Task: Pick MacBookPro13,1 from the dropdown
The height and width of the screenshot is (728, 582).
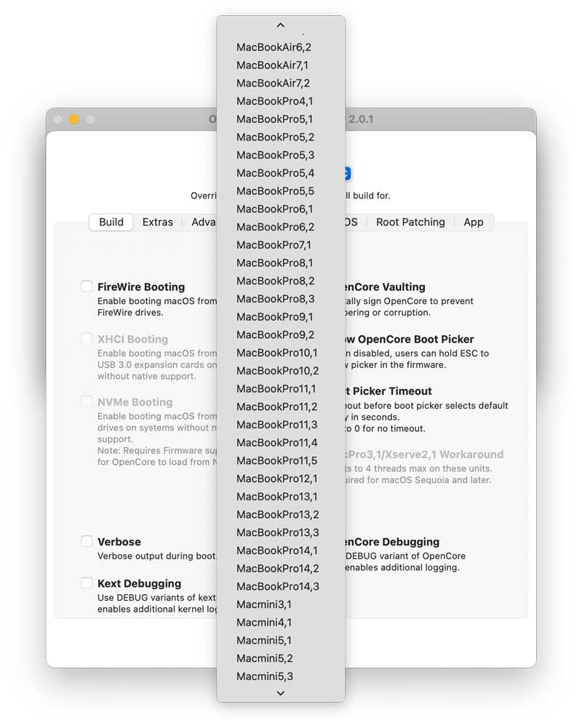Action: tap(281, 497)
